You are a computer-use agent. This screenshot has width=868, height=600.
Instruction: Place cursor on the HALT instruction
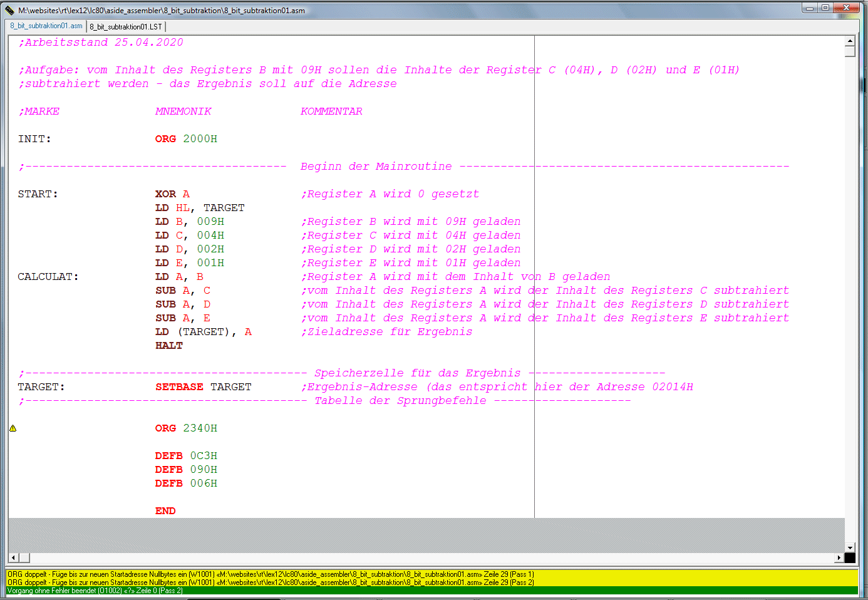coord(169,346)
